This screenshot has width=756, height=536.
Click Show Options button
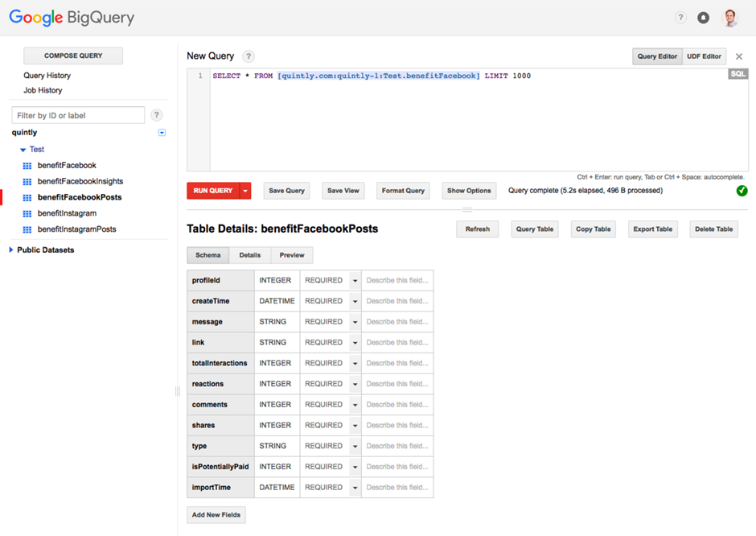tap(469, 191)
